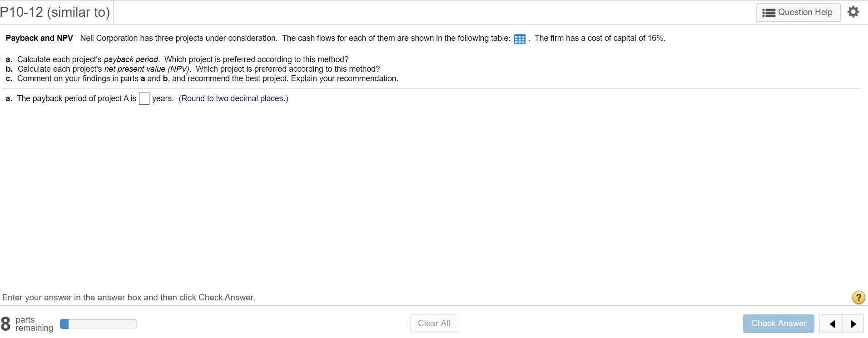Open help options via Question Help

click(x=798, y=12)
